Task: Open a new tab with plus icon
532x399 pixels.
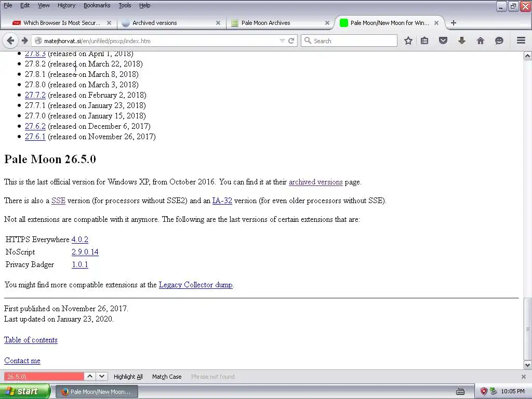Action: (453, 23)
